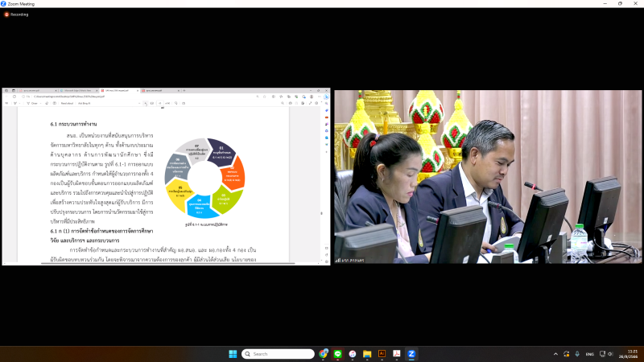The image size is (644, 362).
Task: Open the clock and date panel
Action: pos(629,354)
